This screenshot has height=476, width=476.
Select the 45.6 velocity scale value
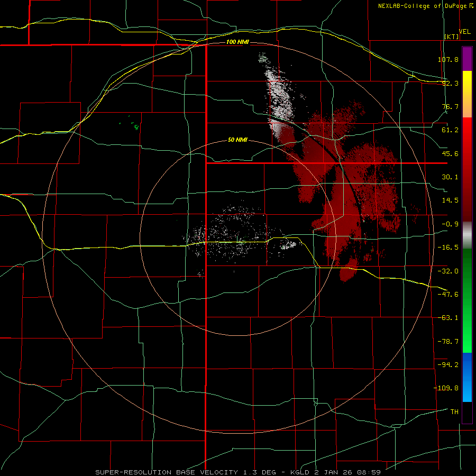450,153
